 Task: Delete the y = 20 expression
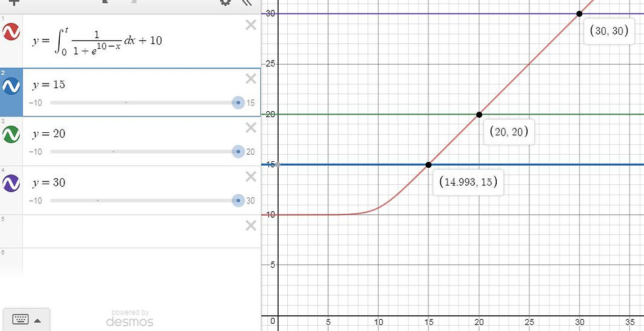pyautogui.click(x=250, y=128)
